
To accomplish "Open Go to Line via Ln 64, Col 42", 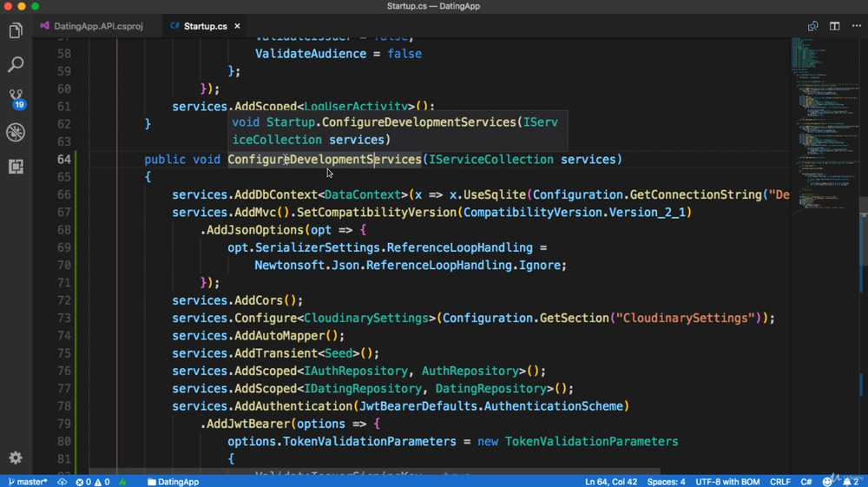I will [610, 482].
